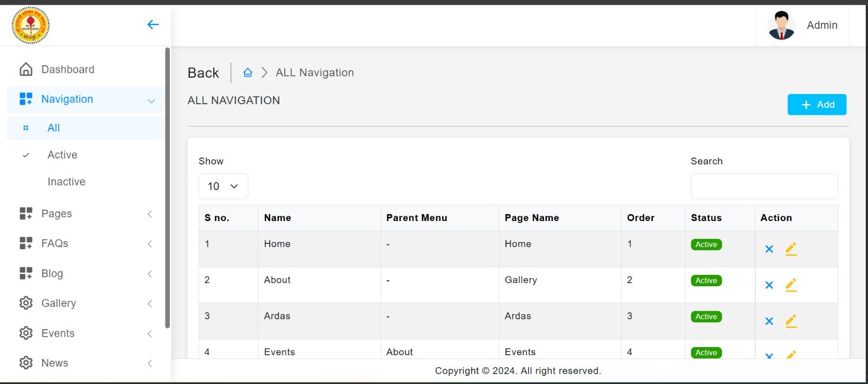Click the Search input field
Viewport: 868px width, 384px height.
coord(764,186)
